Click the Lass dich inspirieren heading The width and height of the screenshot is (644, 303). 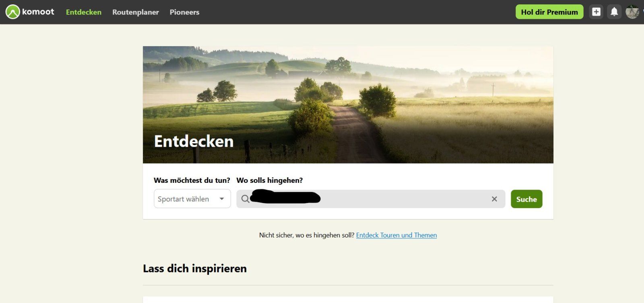click(x=195, y=268)
